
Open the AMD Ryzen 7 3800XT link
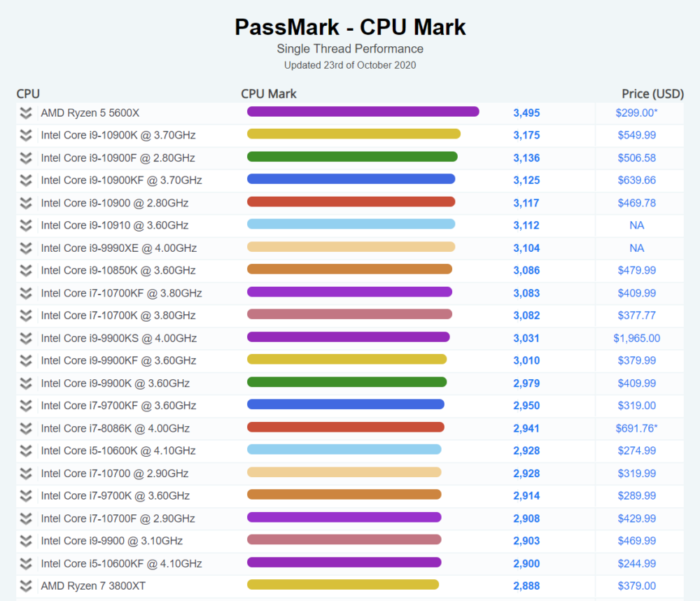(x=93, y=586)
